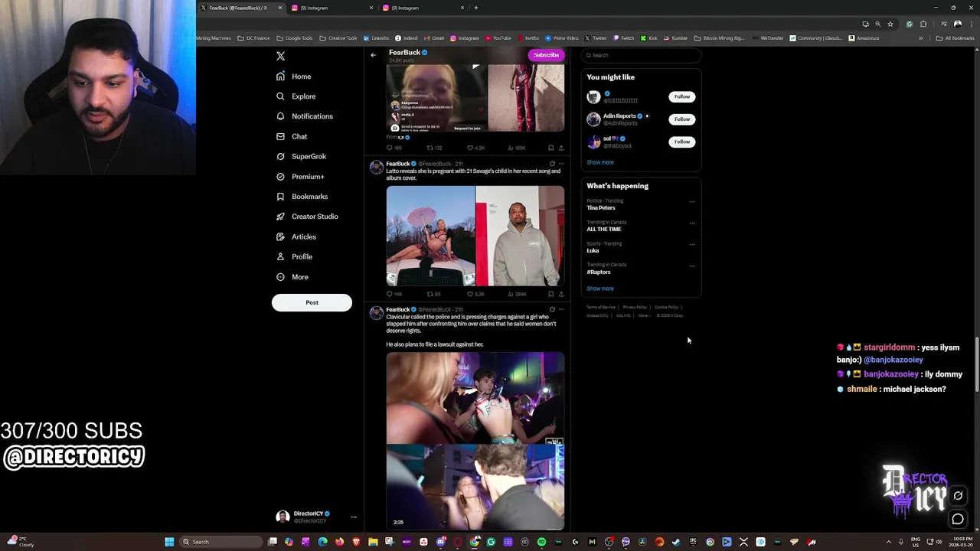Open the Windows Start menu
The image size is (980, 551).
(x=169, y=542)
